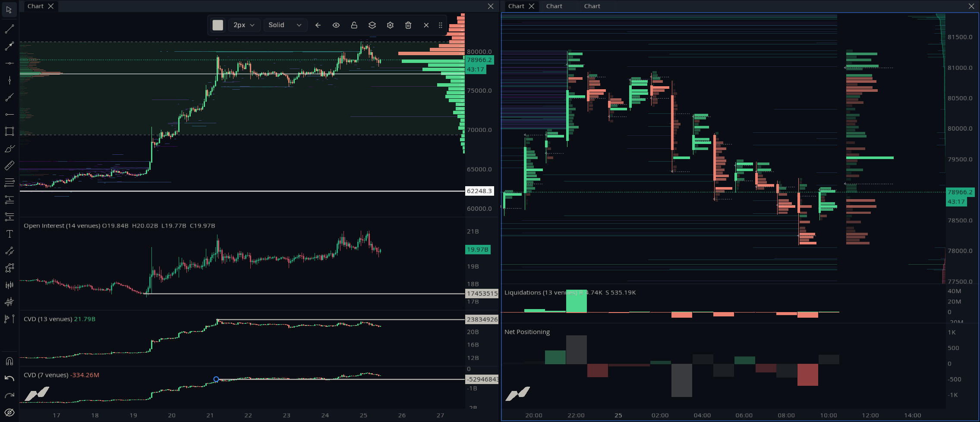Open the layers order icon
The width and height of the screenshot is (980, 422).
tap(372, 25)
